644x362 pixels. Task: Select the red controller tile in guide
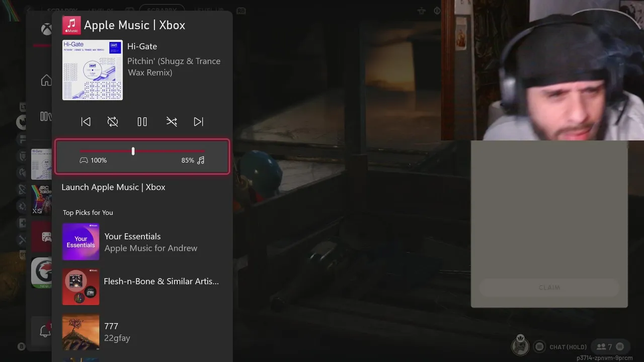pyautogui.click(x=42, y=236)
